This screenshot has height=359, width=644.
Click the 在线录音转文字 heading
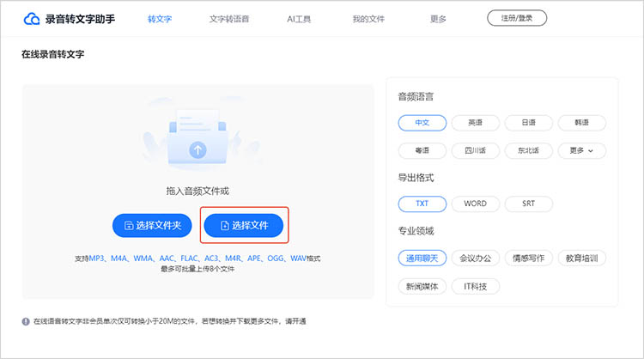53,54
